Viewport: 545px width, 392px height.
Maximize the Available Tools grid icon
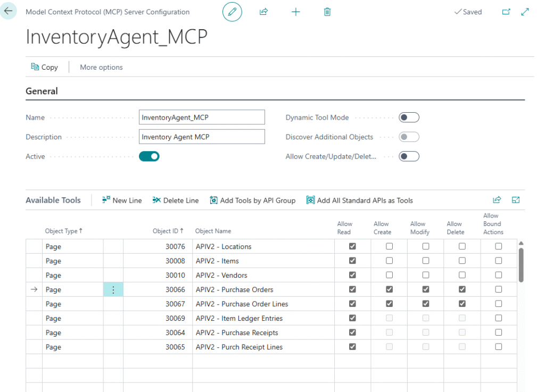(x=516, y=200)
